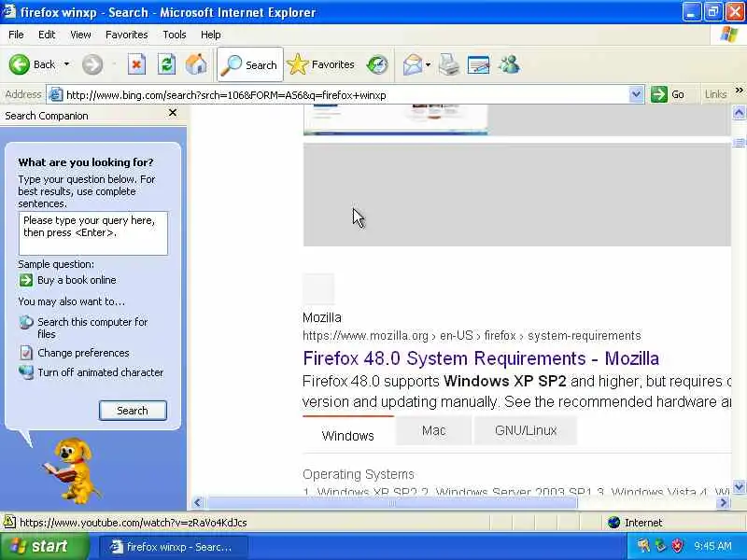This screenshot has height=560, width=747.
Task: Click the vertical scrollbar up arrow
Action: [739, 113]
